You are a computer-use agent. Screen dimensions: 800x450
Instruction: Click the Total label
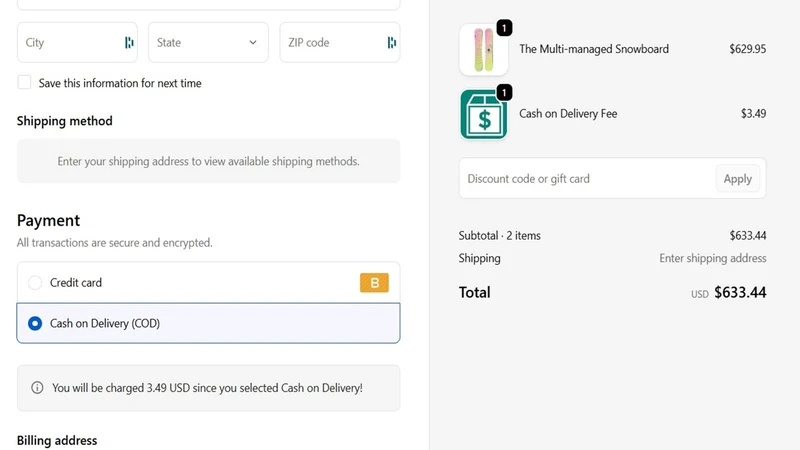point(474,292)
